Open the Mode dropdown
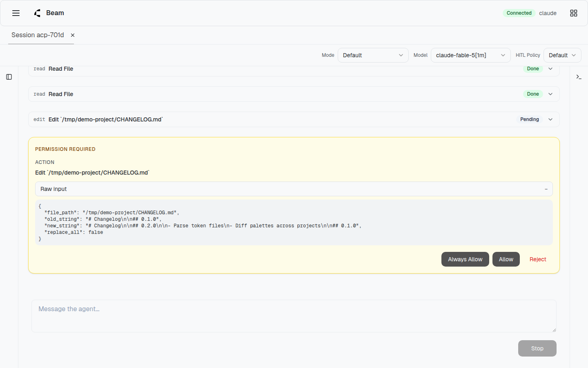The height and width of the screenshot is (368, 588). 373,55
